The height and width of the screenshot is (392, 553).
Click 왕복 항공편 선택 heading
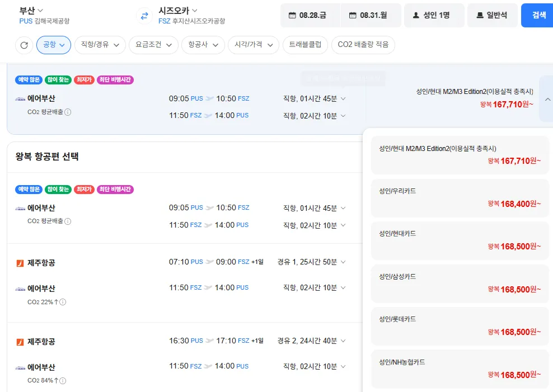coord(47,157)
